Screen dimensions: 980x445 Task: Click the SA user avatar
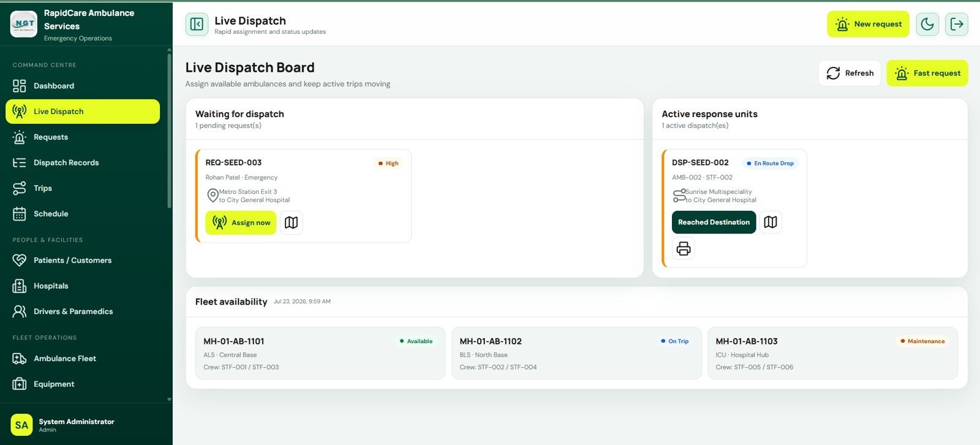(x=21, y=425)
